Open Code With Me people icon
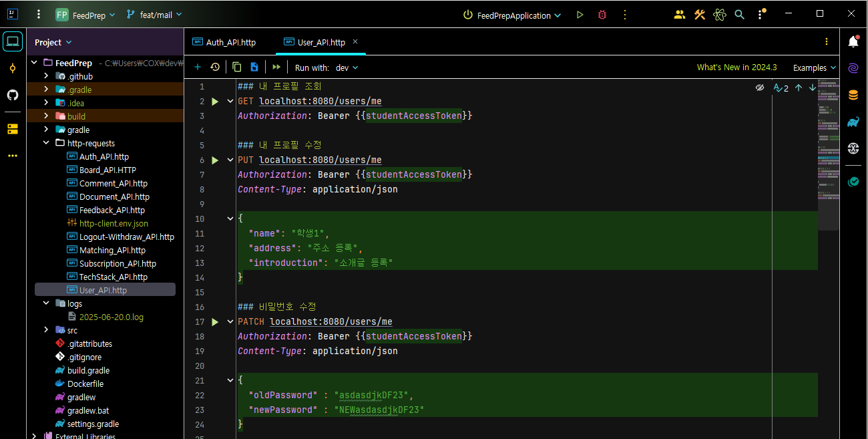Viewport: 868px width, 439px height. [x=680, y=15]
